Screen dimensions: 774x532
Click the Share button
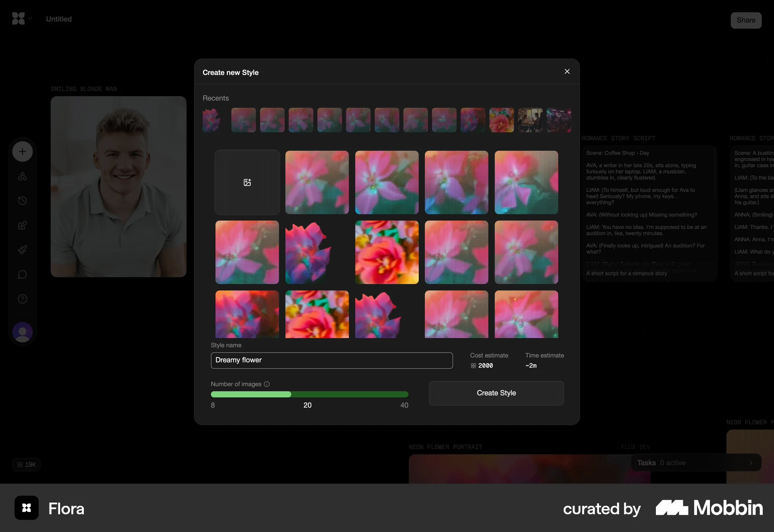(746, 20)
